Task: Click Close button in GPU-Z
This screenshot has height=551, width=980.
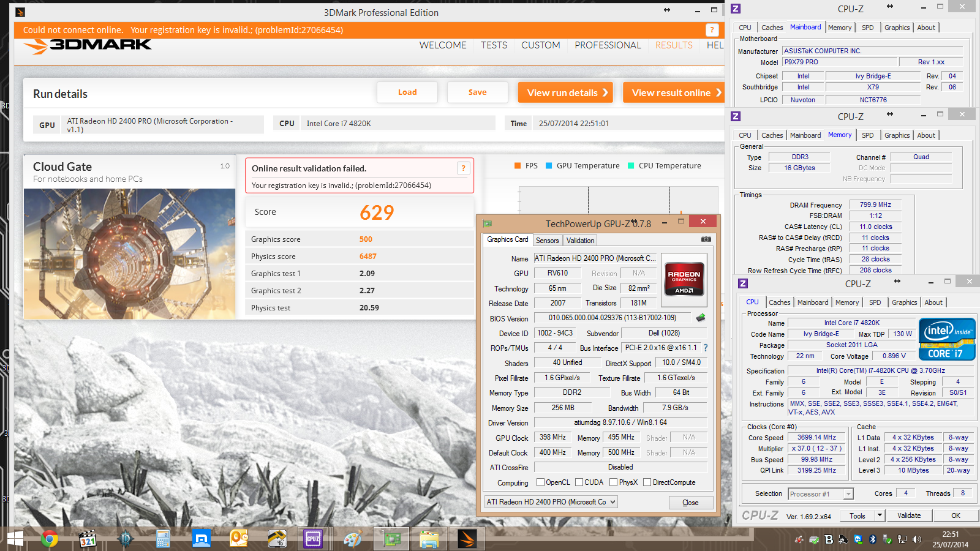Action: click(690, 503)
